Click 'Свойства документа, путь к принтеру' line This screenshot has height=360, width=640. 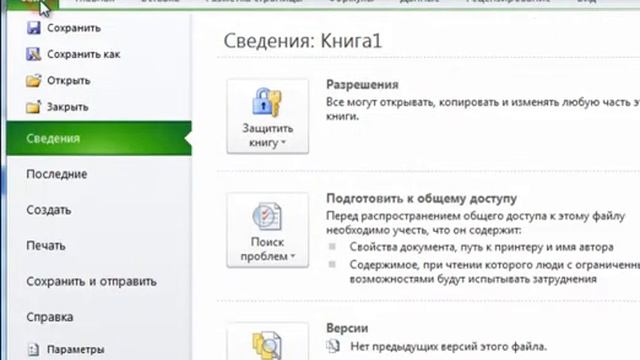click(482, 247)
